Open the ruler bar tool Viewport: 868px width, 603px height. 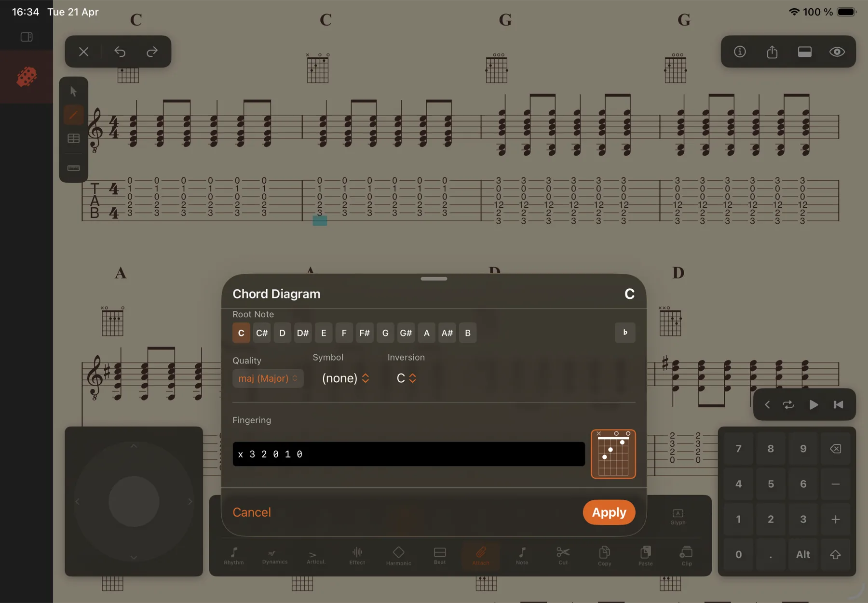[x=73, y=168]
